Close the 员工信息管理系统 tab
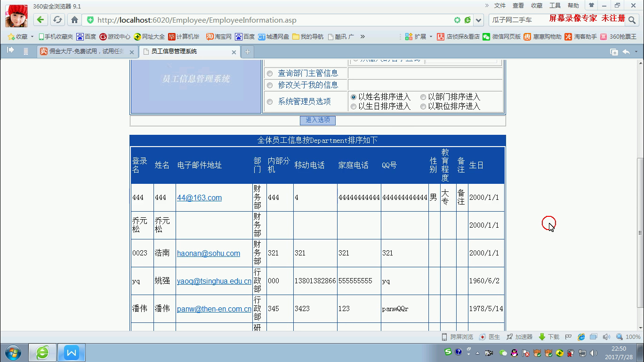644x362 pixels. pyautogui.click(x=234, y=52)
